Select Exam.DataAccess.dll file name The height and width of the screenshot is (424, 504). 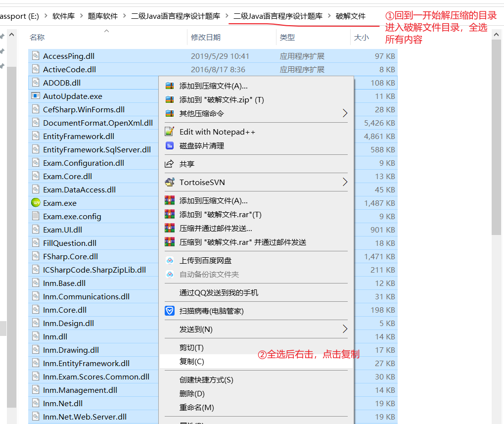click(80, 189)
